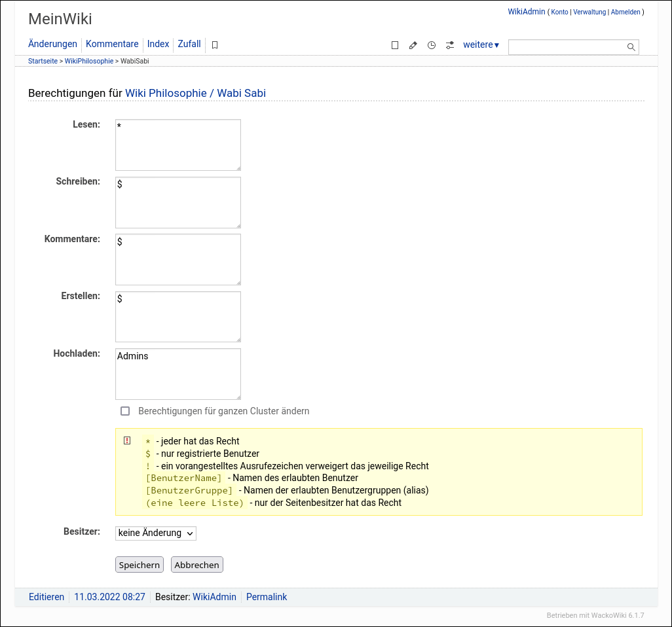Open the Index page
Image resolution: width=672 pixels, height=627 pixels.
click(x=158, y=44)
